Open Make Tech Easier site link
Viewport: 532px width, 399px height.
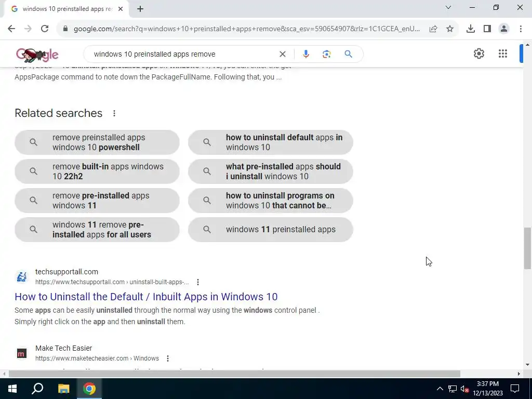pyautogui.click(x=64, y=348)
